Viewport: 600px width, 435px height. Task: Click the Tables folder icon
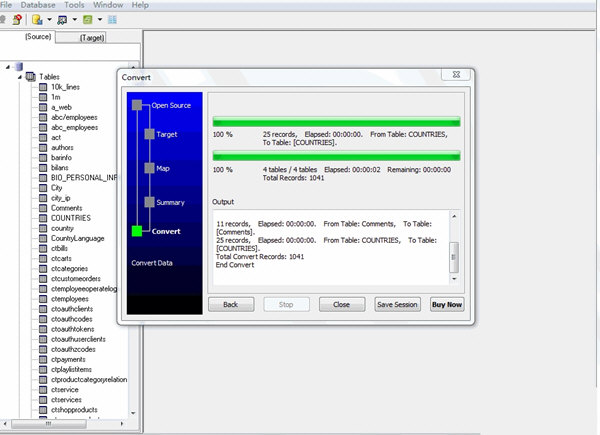pyautogui.click(x=30, y=77)
